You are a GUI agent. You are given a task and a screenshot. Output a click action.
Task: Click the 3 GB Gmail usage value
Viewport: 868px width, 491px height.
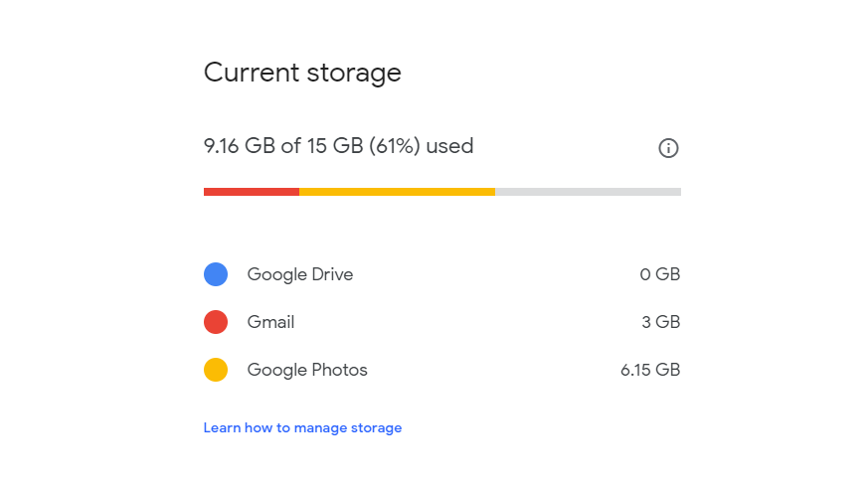[x=661, y=322]
